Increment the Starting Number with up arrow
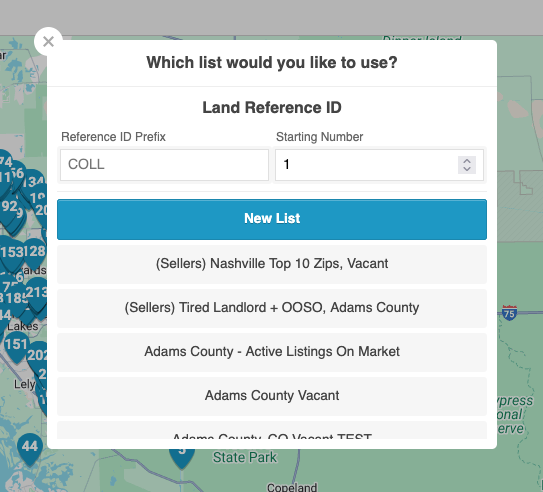The height and width of the screenshot is (492, 543). [x=467, y=161]
